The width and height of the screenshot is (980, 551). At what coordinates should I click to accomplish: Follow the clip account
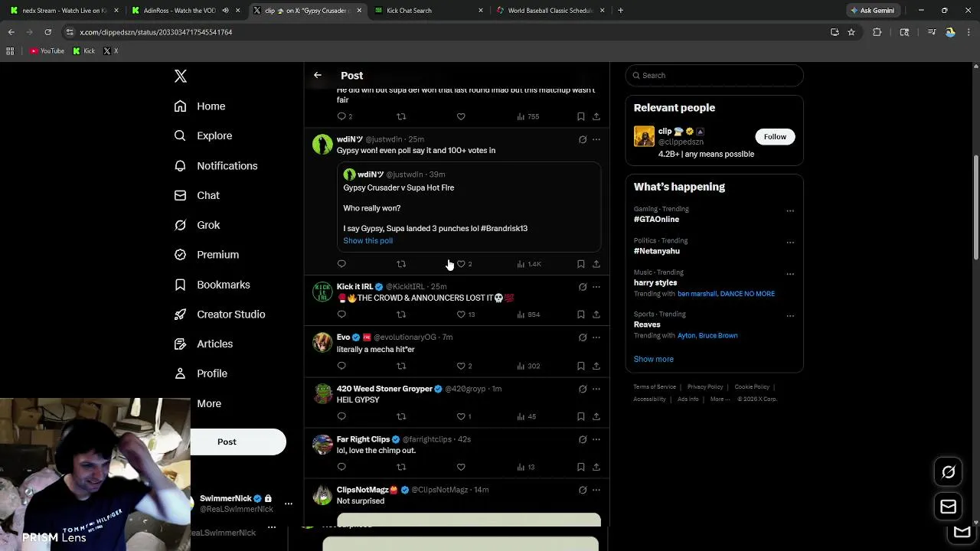775,136
